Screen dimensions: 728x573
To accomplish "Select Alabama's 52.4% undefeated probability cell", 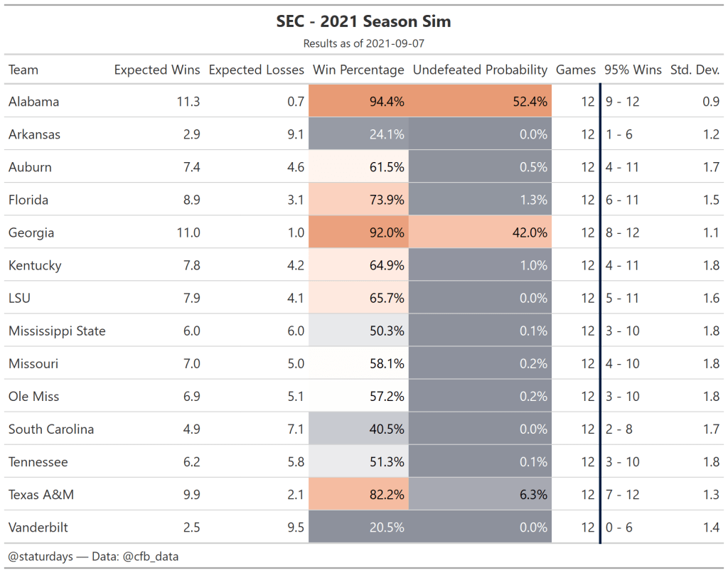I will pyautogui.click(x=480, y=102).
